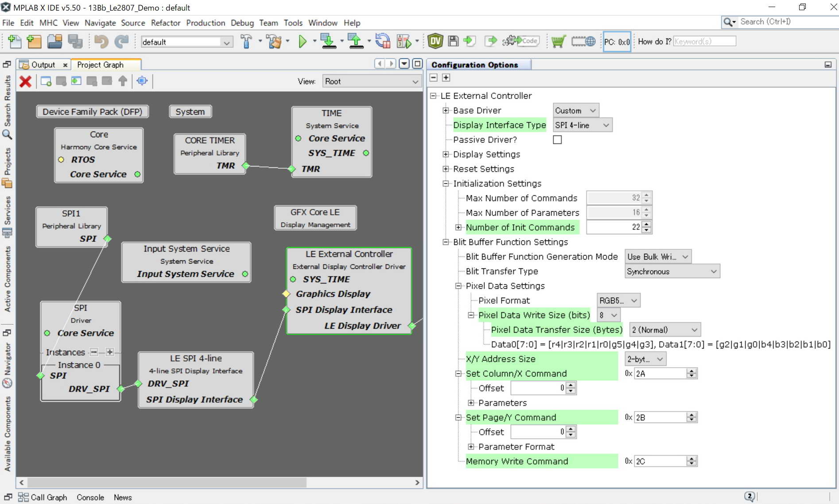Viewport: 839px width, 504px height.
Task: Select the Project Graph tab
Action: click(x=101, y=65)
